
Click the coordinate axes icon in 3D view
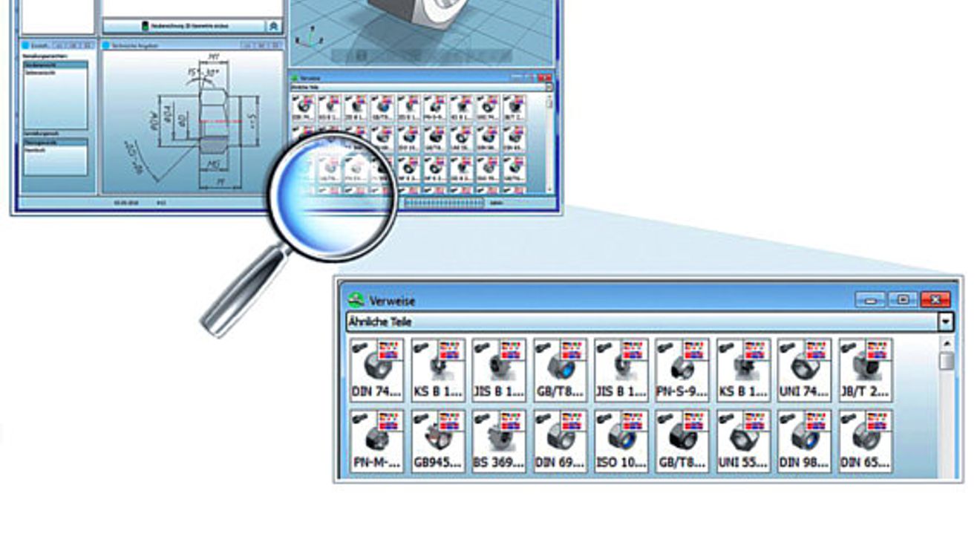pyautogui.click(x=309, y=37)
